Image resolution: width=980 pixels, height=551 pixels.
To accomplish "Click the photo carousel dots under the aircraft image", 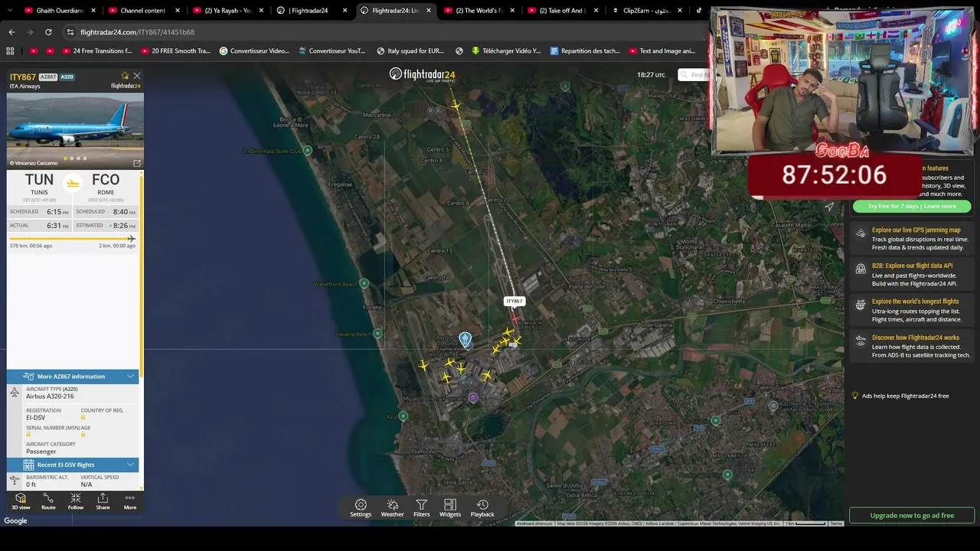I will [x=75, y=158].
